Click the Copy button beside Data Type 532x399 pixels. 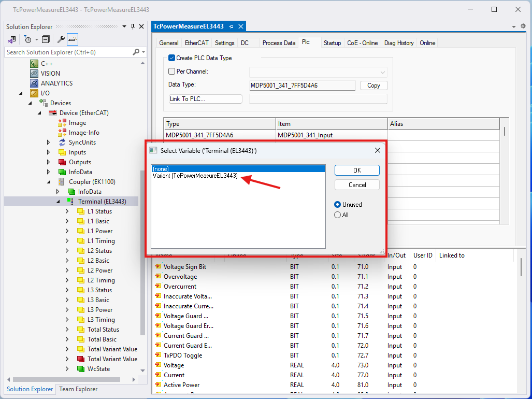(373, 85)
